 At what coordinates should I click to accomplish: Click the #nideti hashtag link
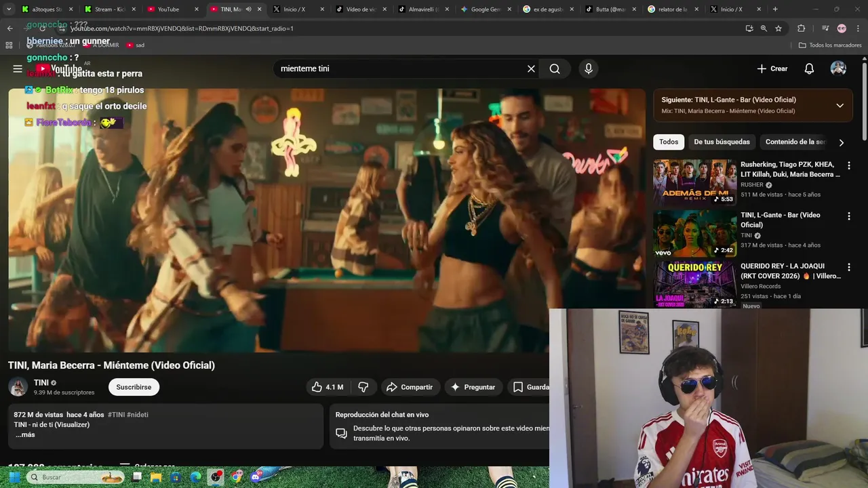[138, 414]
